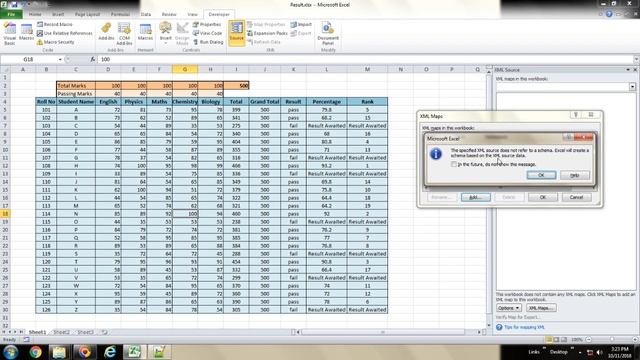Click Add... in XML Maps dialog

click(x=476, y=197)
